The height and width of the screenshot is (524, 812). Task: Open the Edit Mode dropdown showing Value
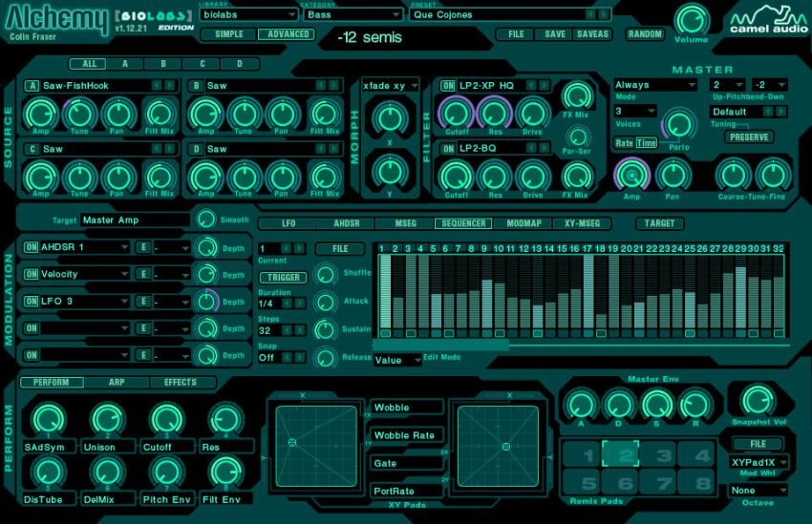click(397, 360)
